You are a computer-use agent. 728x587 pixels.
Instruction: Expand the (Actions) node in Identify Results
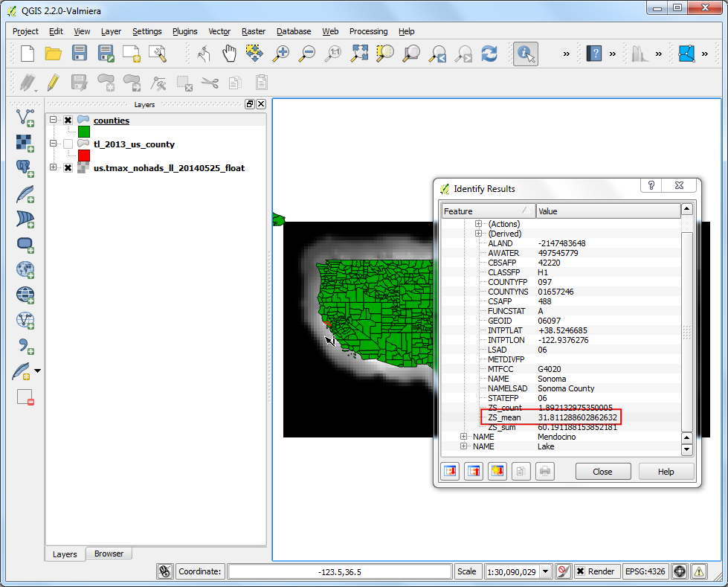[478, 224]
